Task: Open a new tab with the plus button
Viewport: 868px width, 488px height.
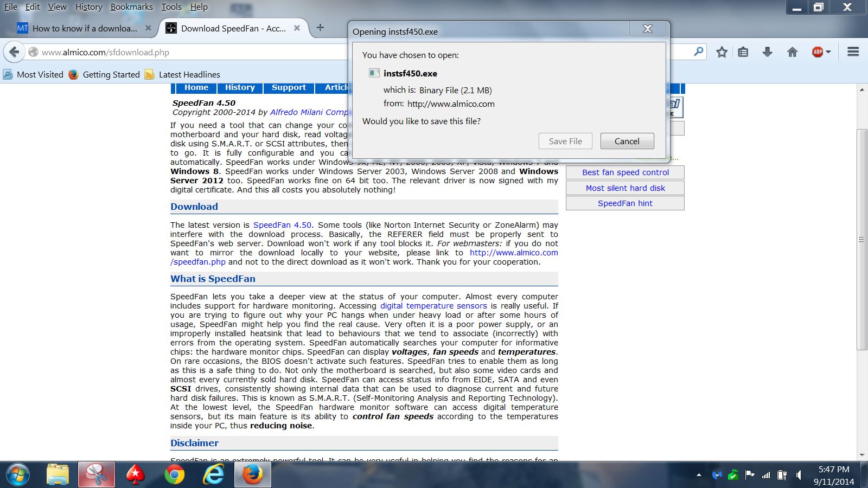Action: click(320, 28)
